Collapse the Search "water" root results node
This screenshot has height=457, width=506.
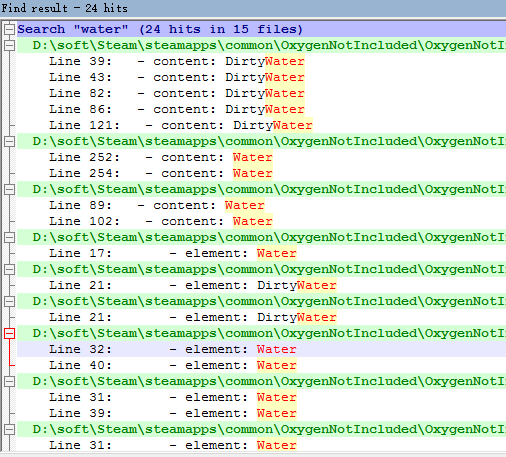[x=9, y=29]
